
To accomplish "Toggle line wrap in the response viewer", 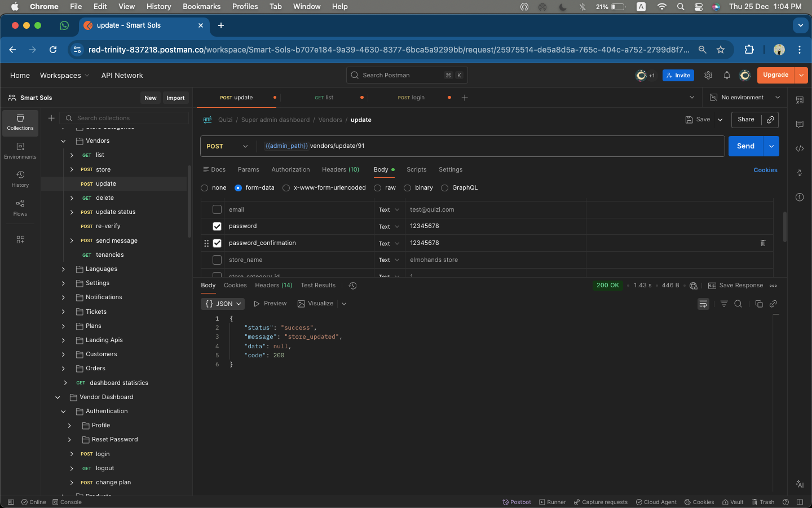I will click(x=703, y=304).
